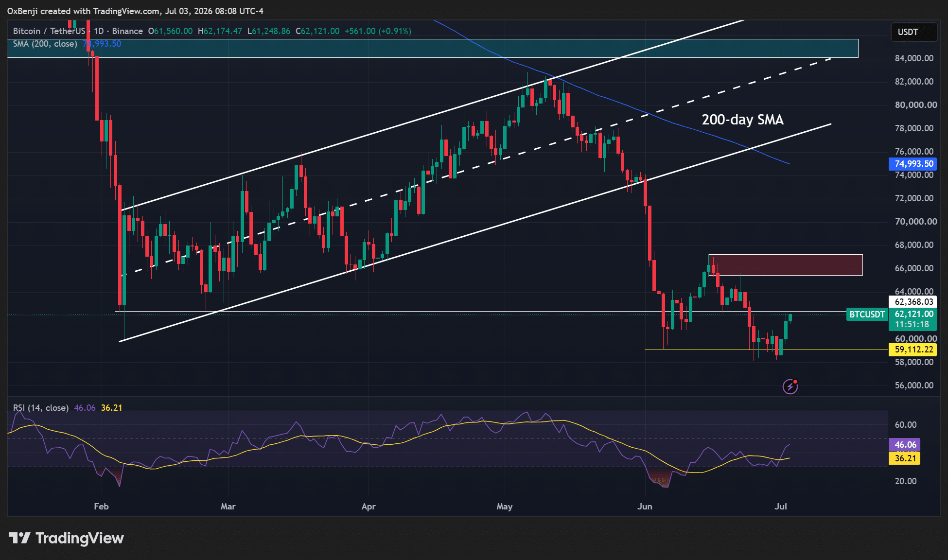
Task: Click the TradingView logo at bottom left
Action: [66, 538]
